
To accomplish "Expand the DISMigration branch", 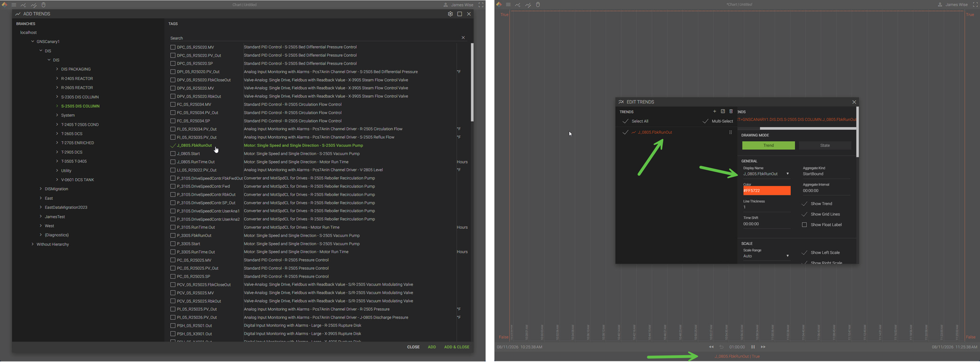I will point(40,189).
